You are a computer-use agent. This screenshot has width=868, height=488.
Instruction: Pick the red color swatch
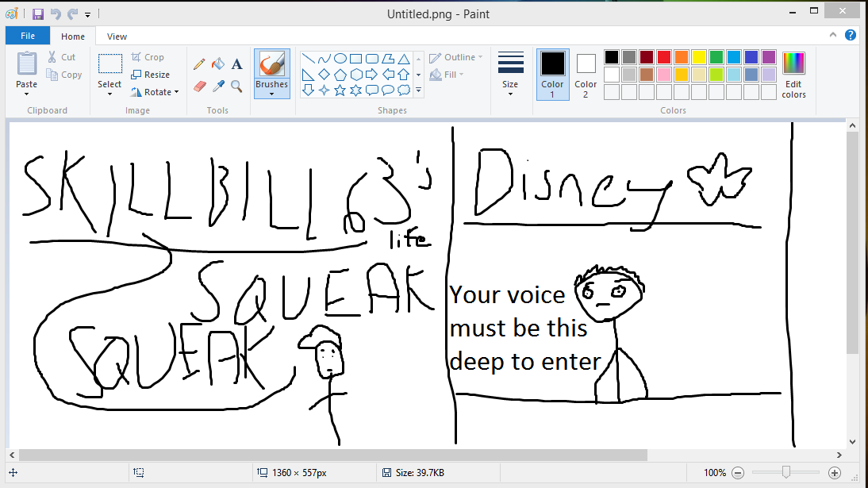pyautogui.click(x=664, y=57)
